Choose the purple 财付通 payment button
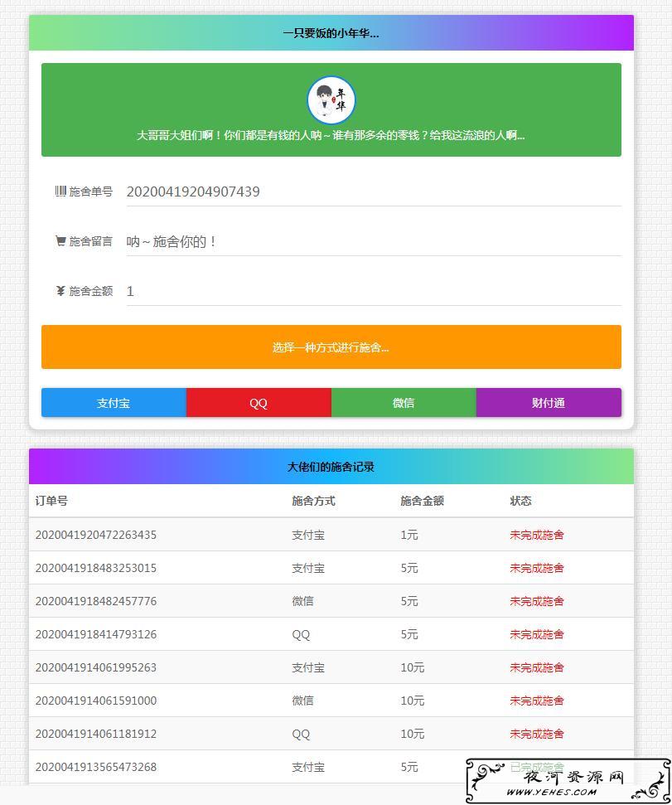 point(549,403)
